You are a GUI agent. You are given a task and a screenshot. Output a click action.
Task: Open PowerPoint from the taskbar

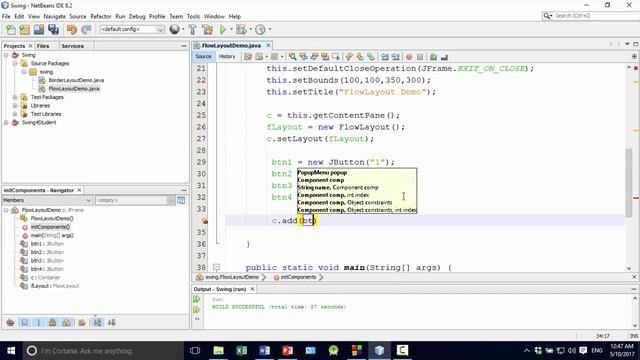click(x=287, y=351)
